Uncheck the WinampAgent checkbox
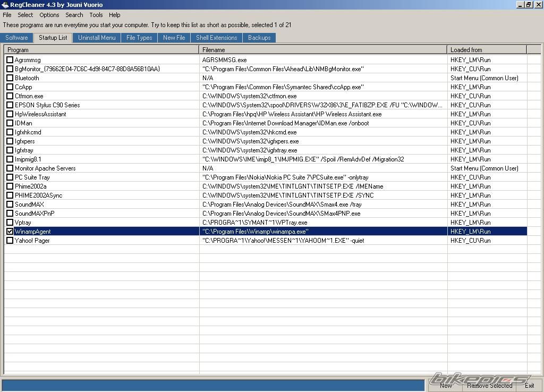This screenshot has height=392, width=544. 10,232
